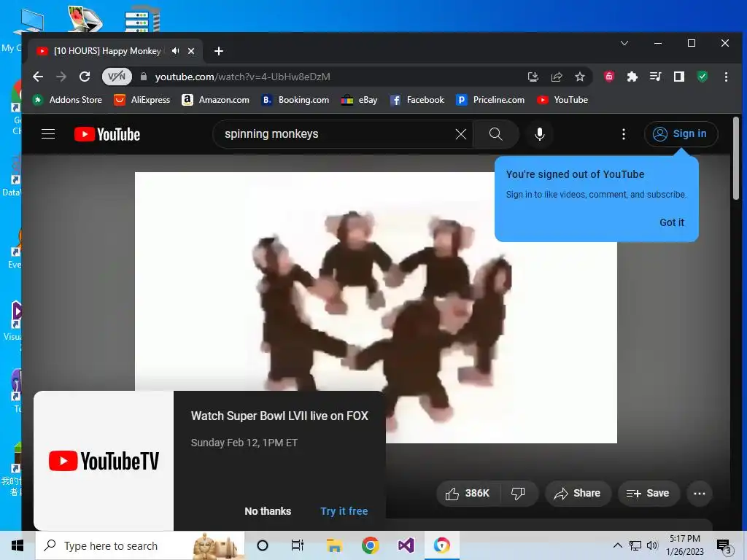Open Extensions puzzle menu
Viewport: 747px width, 560px height.
tap(632, 77)
